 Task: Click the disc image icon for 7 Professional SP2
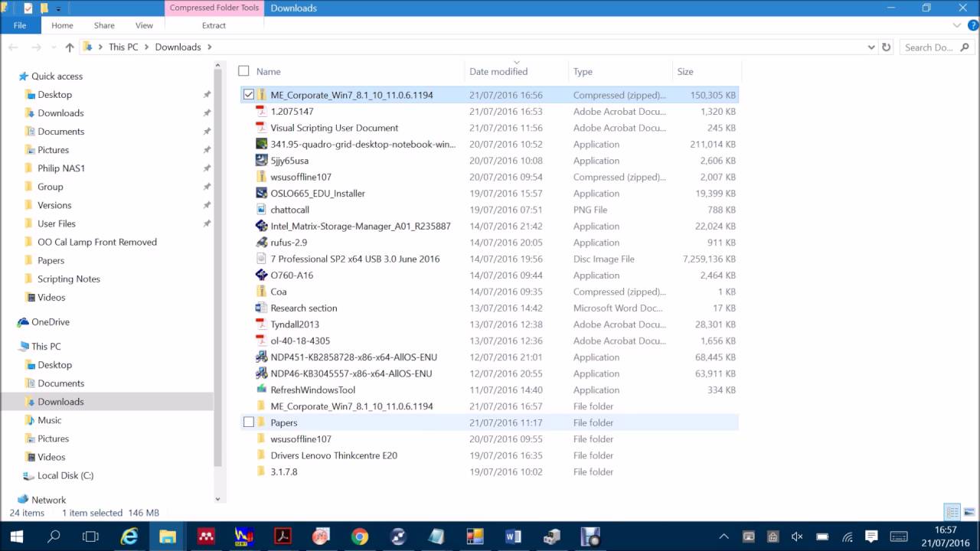point(260,259)
